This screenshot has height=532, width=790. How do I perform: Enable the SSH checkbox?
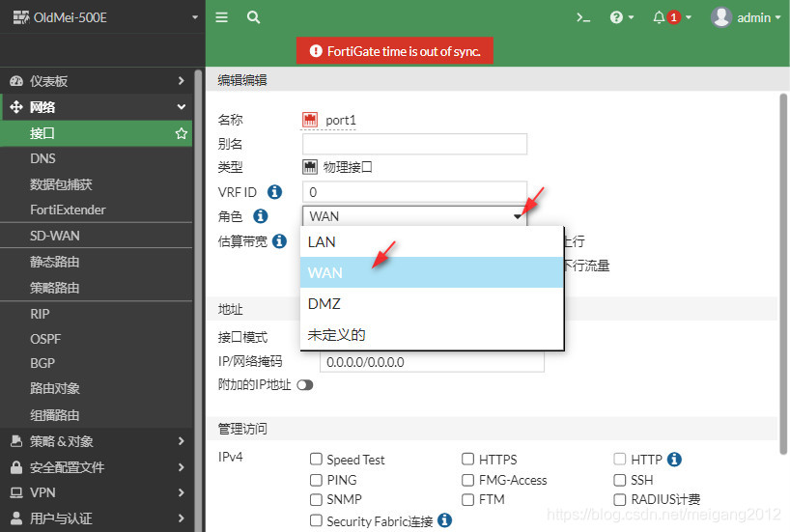pyautogui.click(x=619, y=480)
